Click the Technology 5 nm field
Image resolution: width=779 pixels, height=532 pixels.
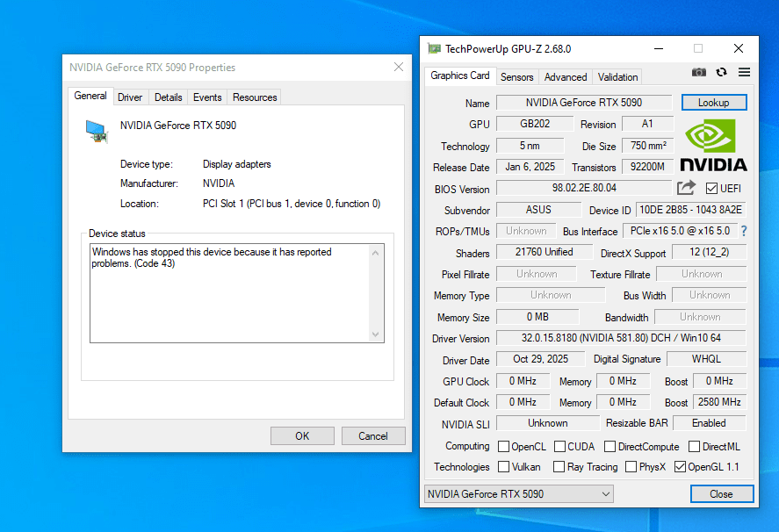pyautogui.click(x=530, y=146)
